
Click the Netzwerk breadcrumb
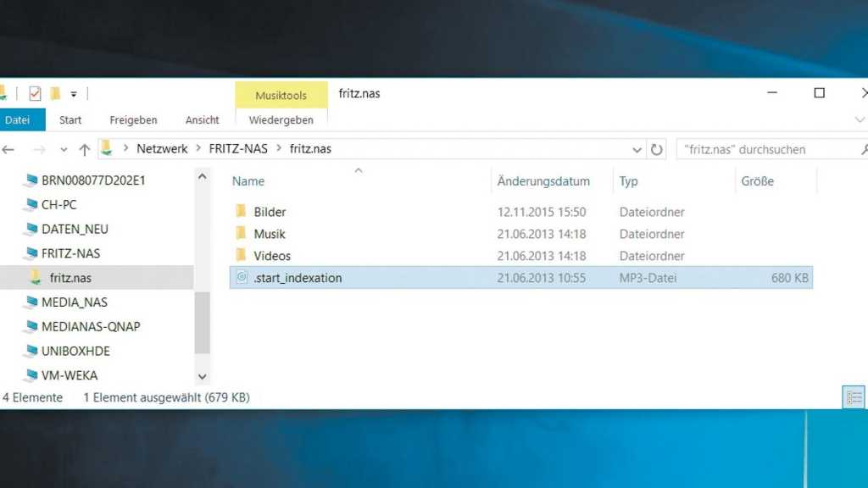click(162, 149)
